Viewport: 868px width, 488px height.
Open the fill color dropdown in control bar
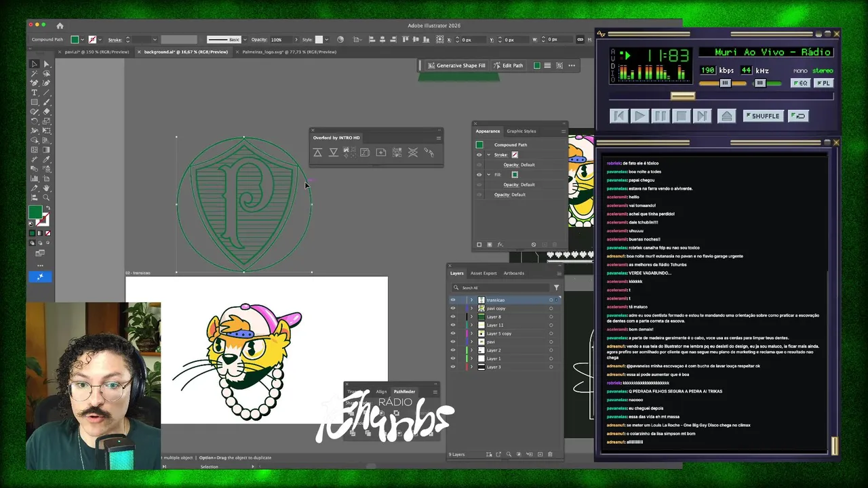tap(83, 39)
